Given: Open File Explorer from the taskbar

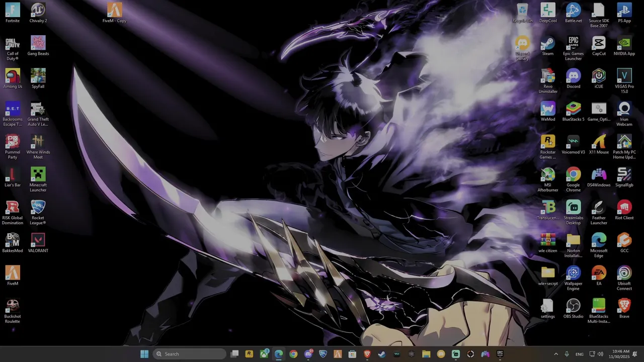Looking at the screenshot, I should pyautogui.click(x=426, y=354).
